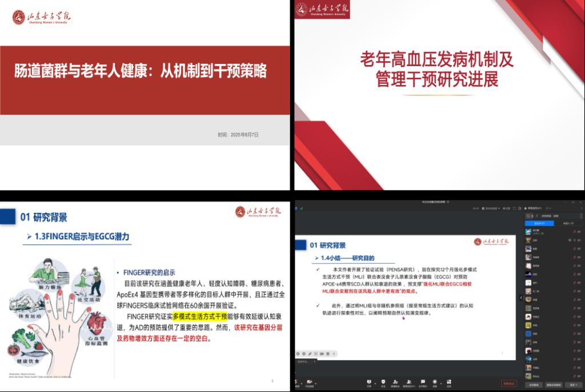Viewport: 585px width, 392px height.
Task: Open the video options arrow beside camera button
Action: click(x=315, y=383)
